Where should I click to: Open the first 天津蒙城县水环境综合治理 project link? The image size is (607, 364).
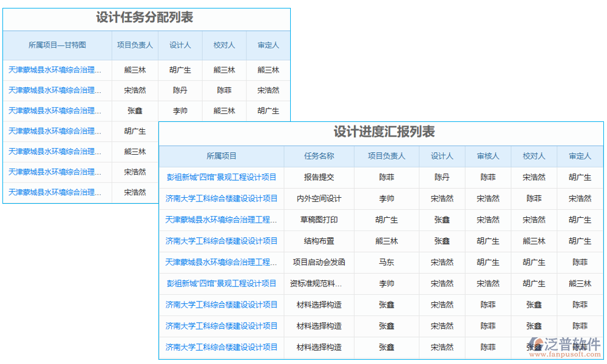point(55,70)
